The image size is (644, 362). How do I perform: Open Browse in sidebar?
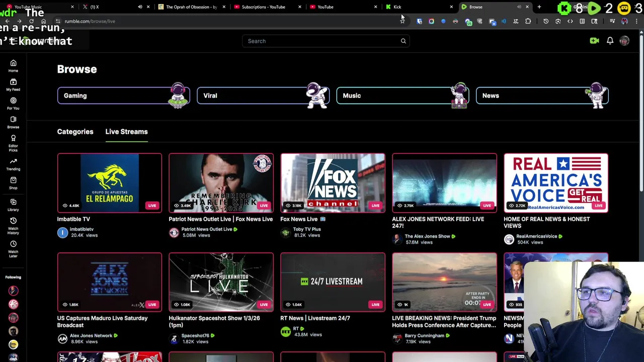click(13, 122)
